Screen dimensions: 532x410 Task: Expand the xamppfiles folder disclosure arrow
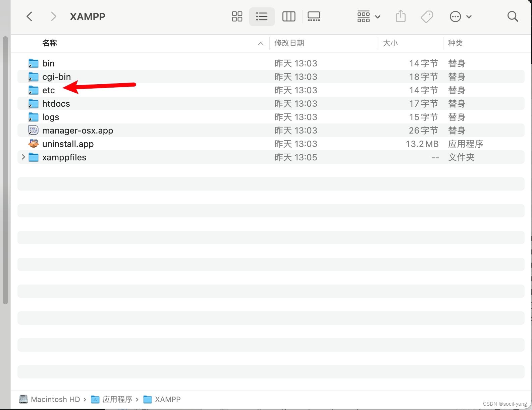(x=23, y=157)
